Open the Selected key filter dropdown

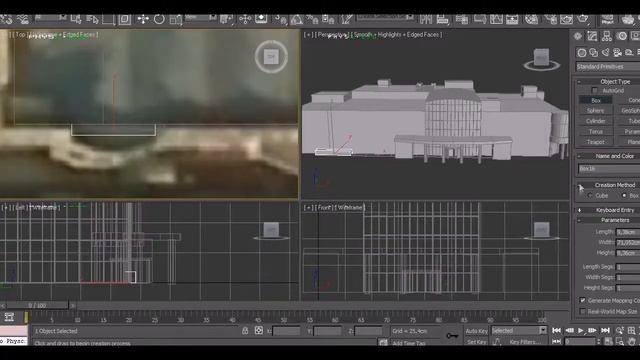[519, 331]
